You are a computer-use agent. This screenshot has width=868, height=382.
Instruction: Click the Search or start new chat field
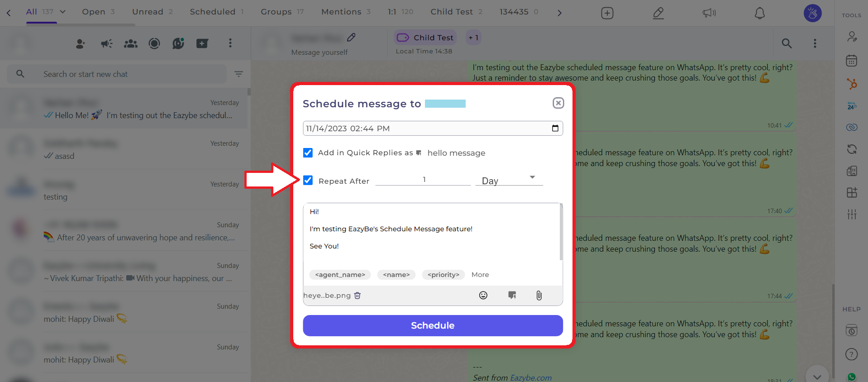point(117,74)
